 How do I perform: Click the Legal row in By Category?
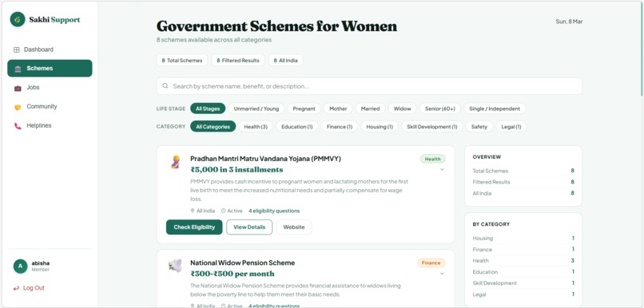(x=523, y=294)
